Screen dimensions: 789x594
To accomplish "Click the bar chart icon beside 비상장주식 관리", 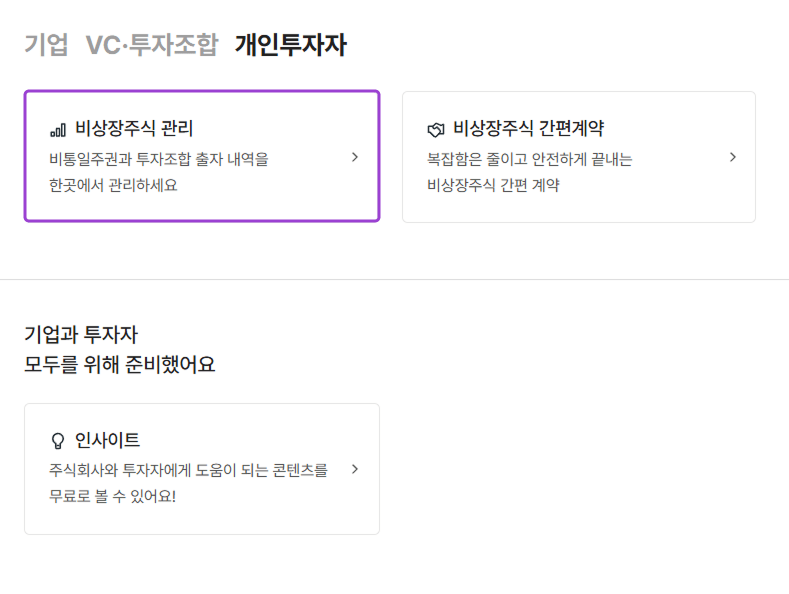I will click(x=58, y=129).
